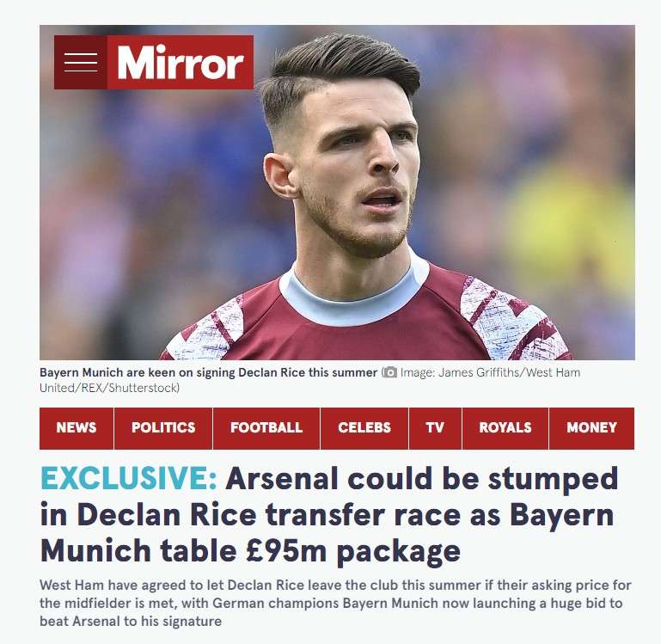The width and height of the screenshot is (661, 644).
Task: Click the camera icon in image caption
Action: click(390, 373)
